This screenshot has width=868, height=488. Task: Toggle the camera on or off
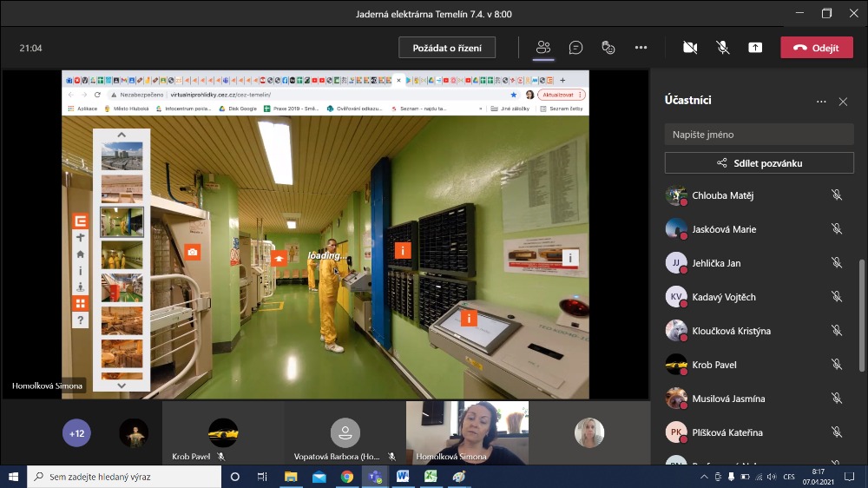(x=690, y=48)
